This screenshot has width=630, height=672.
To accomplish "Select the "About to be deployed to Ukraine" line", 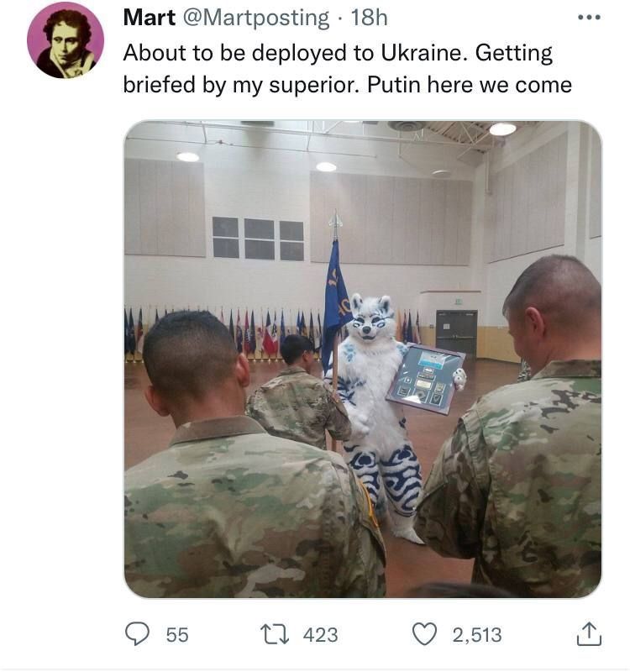I will [295, 53].
